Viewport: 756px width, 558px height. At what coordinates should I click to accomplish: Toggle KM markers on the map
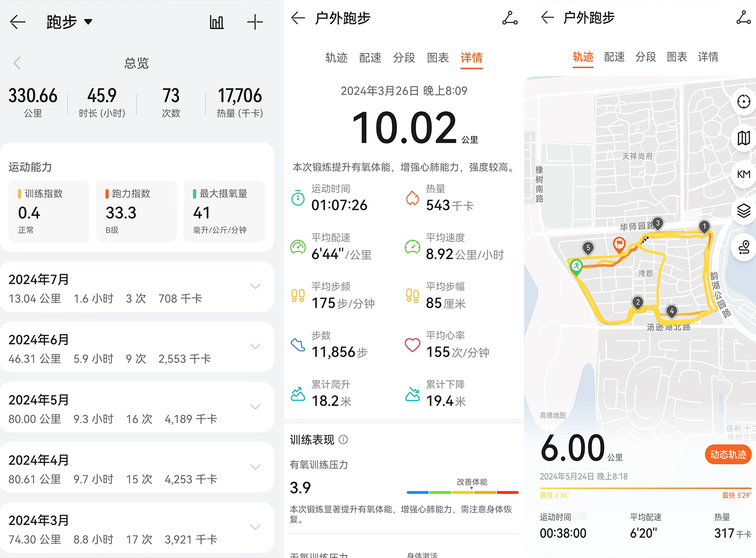(743, 174)
